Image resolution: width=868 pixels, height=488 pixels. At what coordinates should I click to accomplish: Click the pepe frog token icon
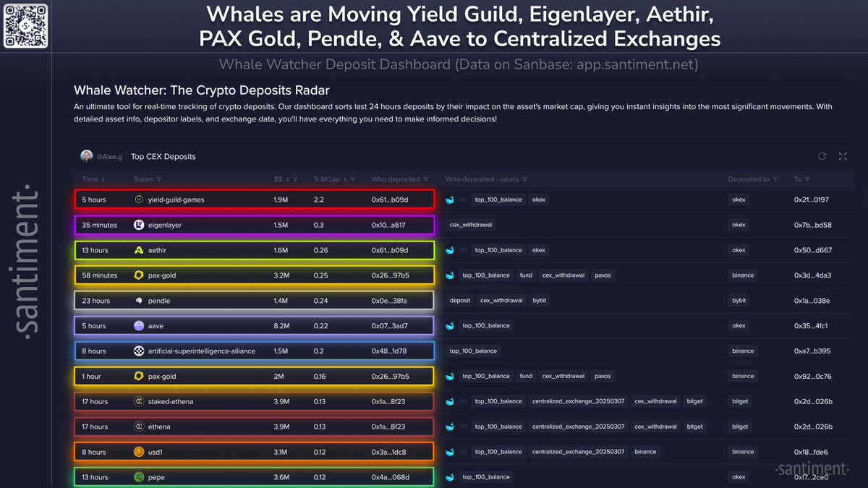coord(139,477)
